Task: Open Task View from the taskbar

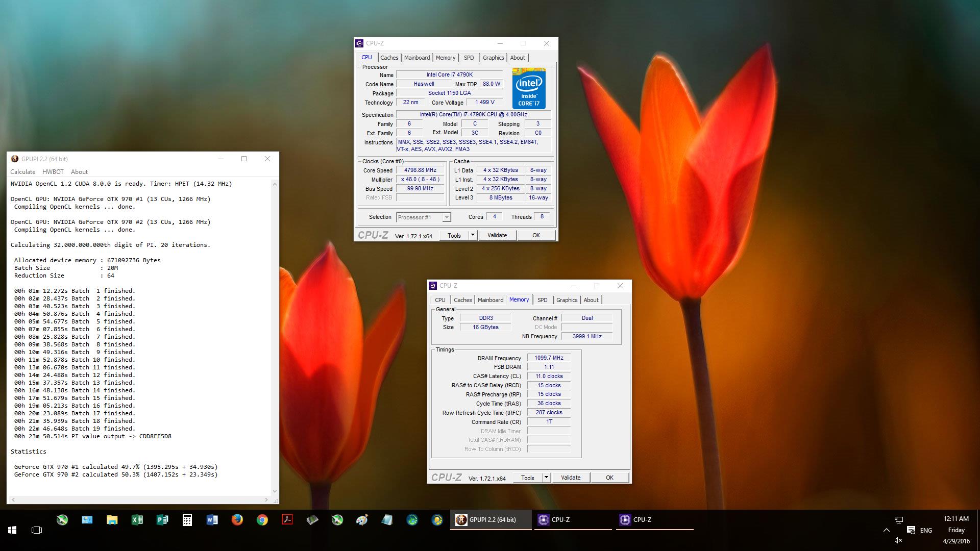Action: pyautogui.click(x=37, y=530)
